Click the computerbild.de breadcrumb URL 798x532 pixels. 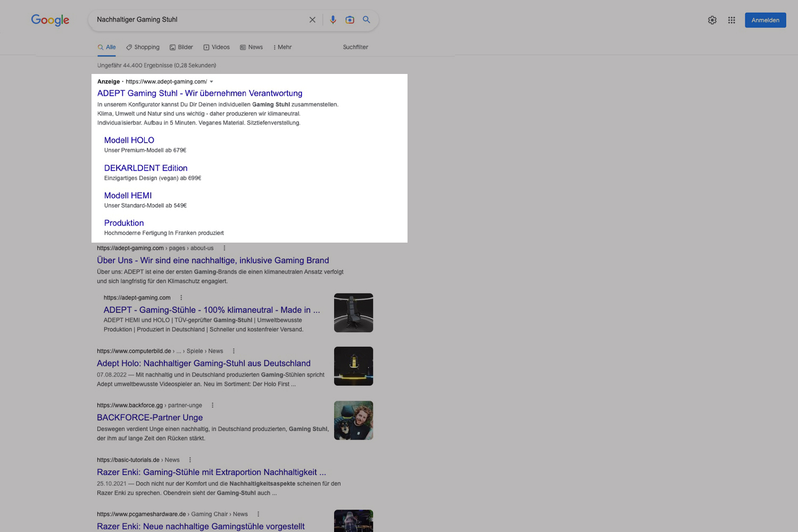pos(160,351)
